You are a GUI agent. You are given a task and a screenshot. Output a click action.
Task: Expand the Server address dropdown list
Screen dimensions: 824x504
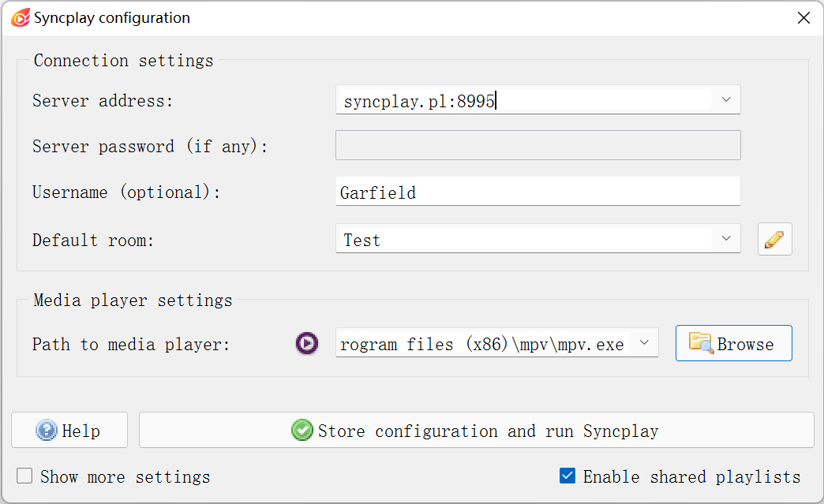click(x=726, y=99)
